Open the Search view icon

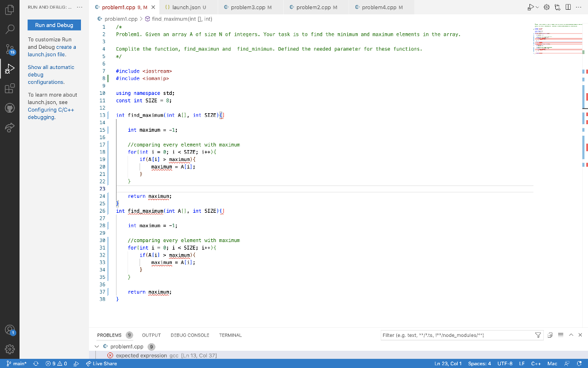coord(8,28)
